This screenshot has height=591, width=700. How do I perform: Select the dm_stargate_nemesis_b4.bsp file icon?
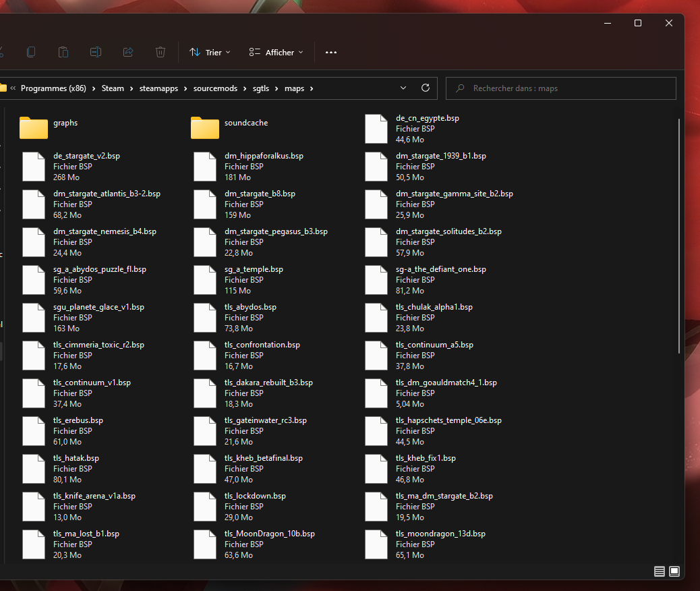34,242
